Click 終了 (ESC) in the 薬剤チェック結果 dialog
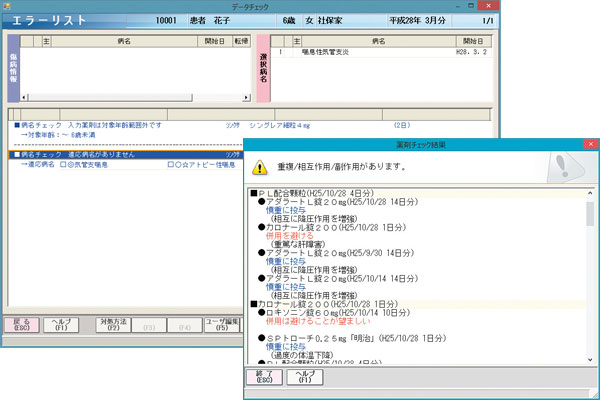Image resolution: width=600 pixels, height=400 pixels. (x=264, y=377)
